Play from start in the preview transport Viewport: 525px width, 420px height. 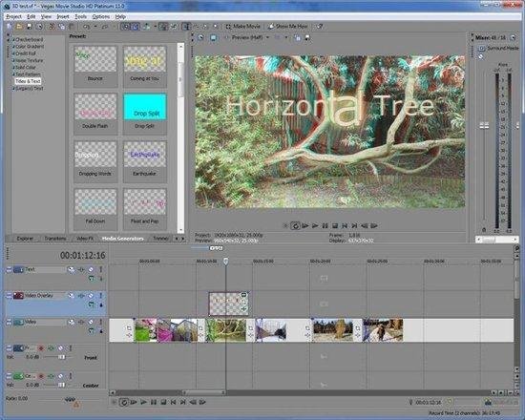pyautogui.click(x=305, y=225)
